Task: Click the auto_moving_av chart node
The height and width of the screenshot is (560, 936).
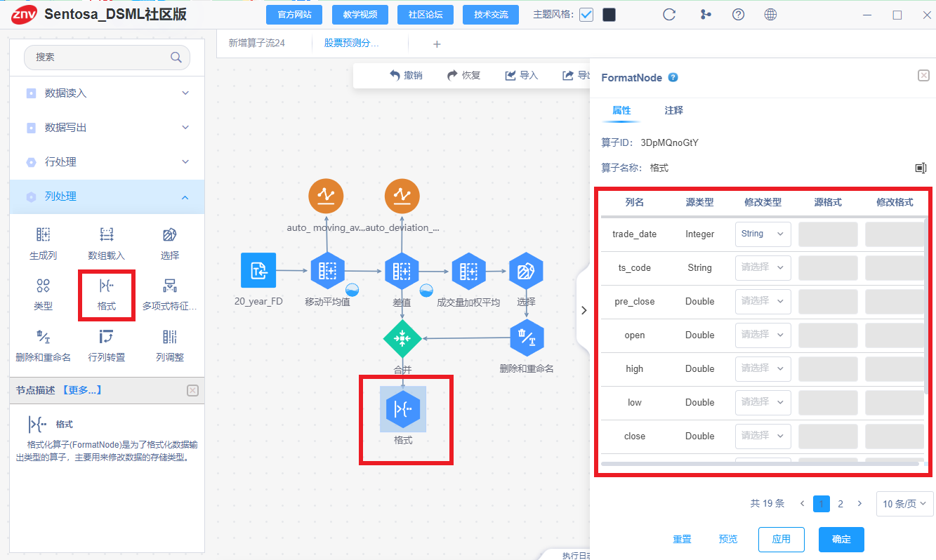Action: click(x=327, y=196)
